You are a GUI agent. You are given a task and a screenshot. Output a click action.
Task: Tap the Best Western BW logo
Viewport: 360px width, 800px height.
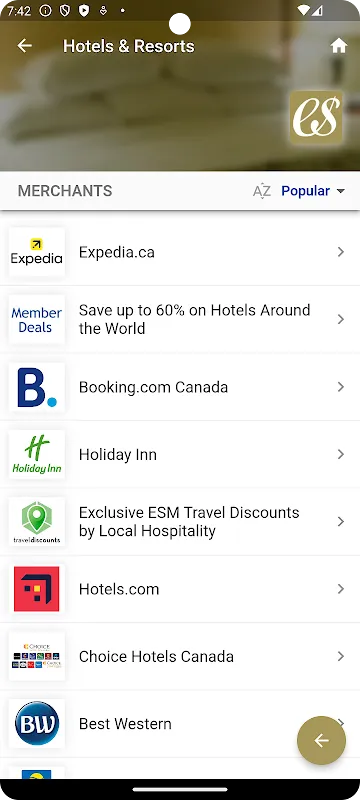[x=37, y=723]
